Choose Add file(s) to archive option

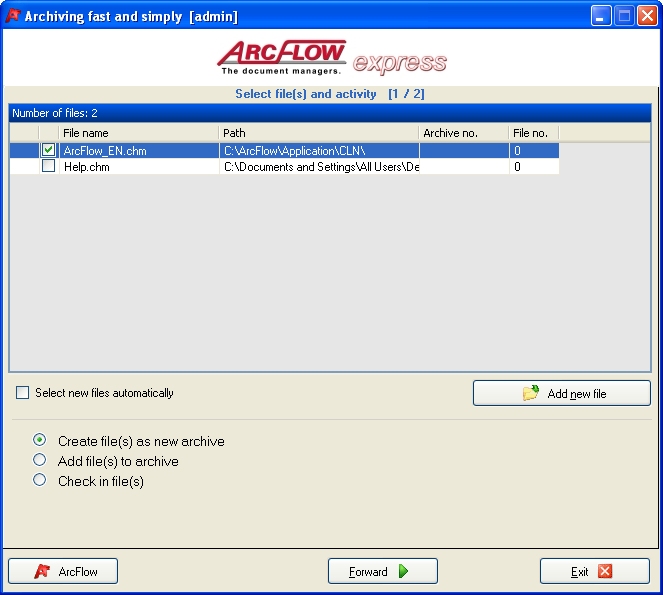point(39,460)
